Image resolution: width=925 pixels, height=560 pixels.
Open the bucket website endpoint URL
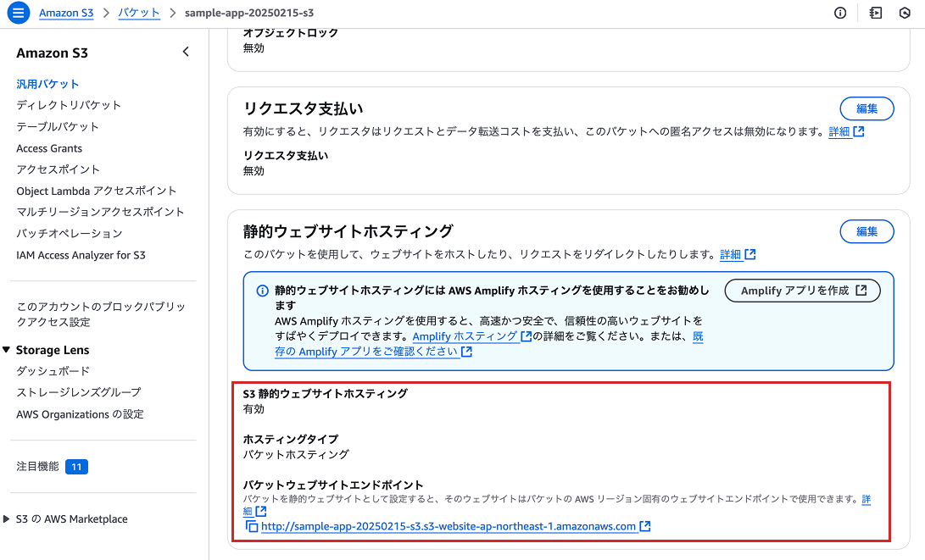(x=449, y=526)
